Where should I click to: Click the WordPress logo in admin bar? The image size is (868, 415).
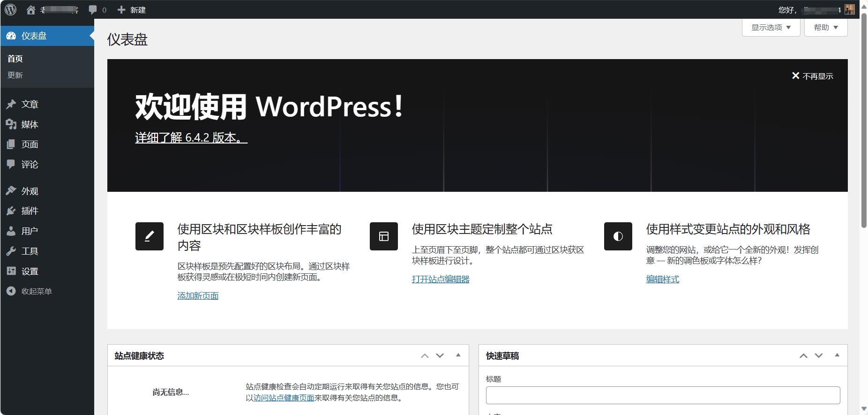10,9
